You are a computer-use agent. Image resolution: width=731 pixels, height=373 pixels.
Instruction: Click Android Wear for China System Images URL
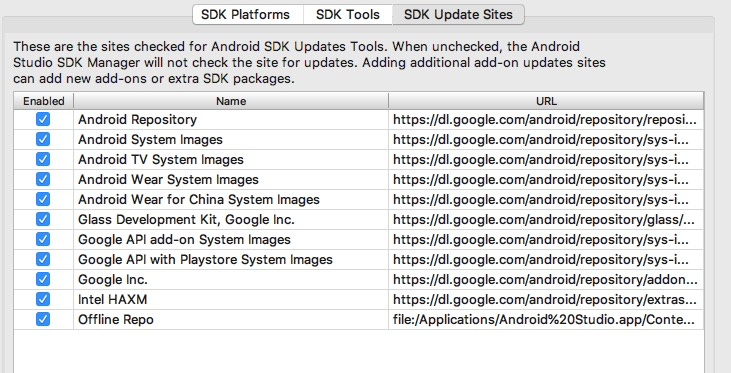click(546, 200)
